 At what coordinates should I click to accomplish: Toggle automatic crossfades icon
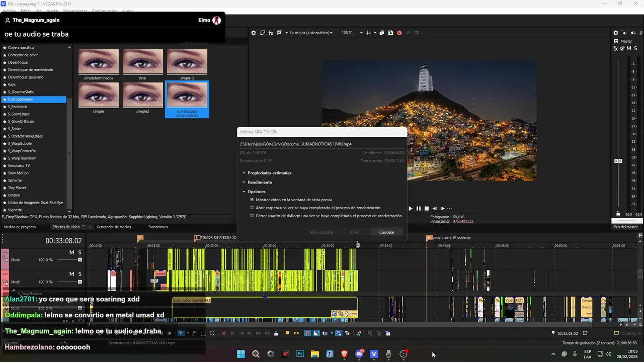pos(316,333)
